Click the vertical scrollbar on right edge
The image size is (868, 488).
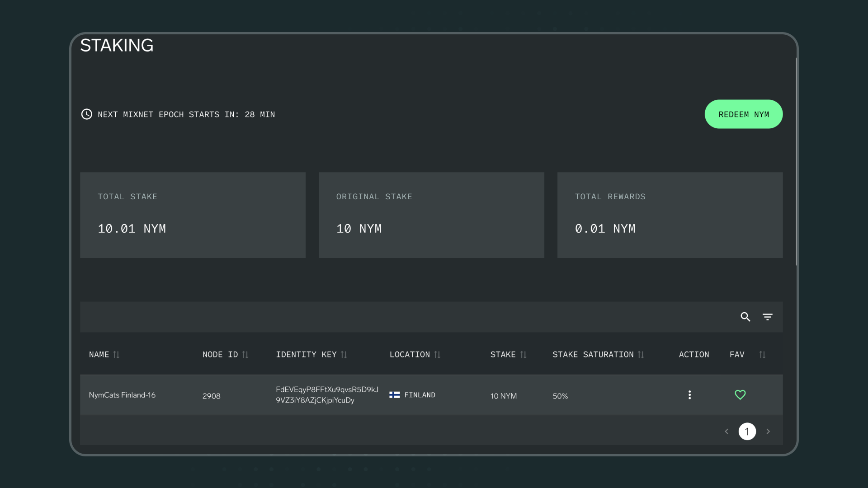click(x=796, y=161)
